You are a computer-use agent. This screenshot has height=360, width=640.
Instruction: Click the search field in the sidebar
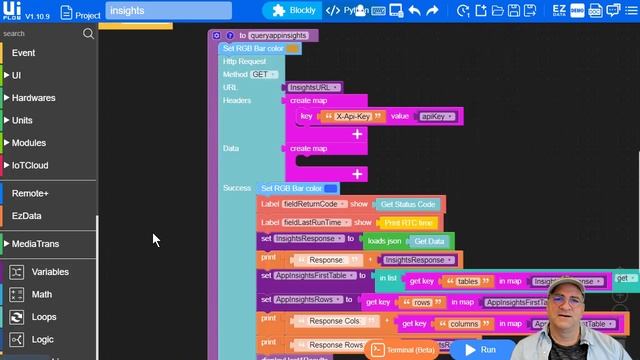pos(41,33)
